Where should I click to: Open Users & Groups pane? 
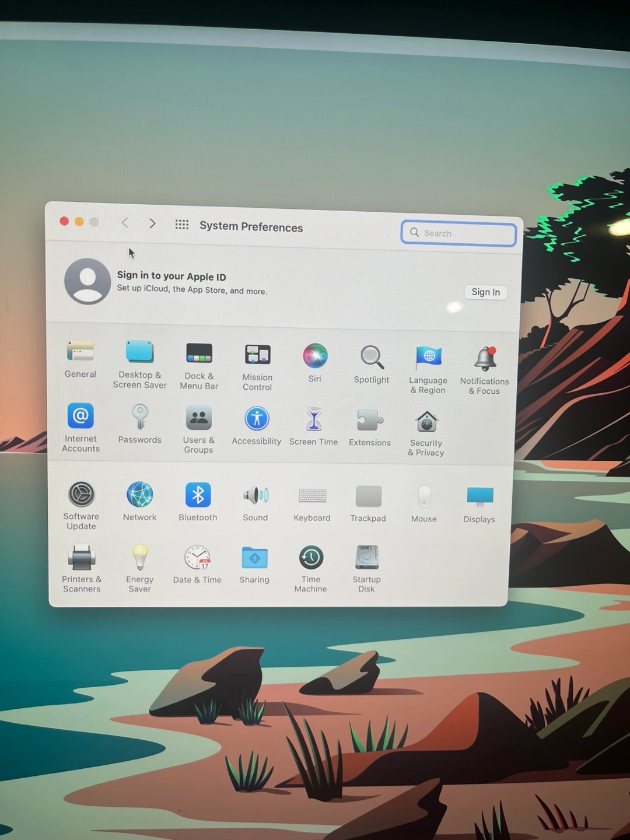[199, 418]
